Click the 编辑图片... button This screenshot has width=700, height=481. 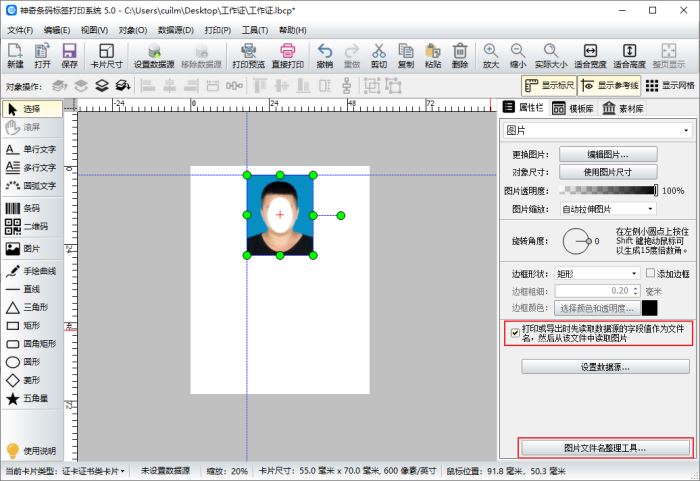(x=607, y=153)
